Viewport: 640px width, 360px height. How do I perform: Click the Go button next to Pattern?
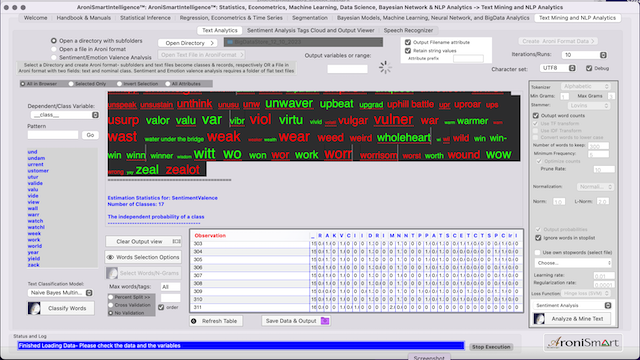pos(90,135)
